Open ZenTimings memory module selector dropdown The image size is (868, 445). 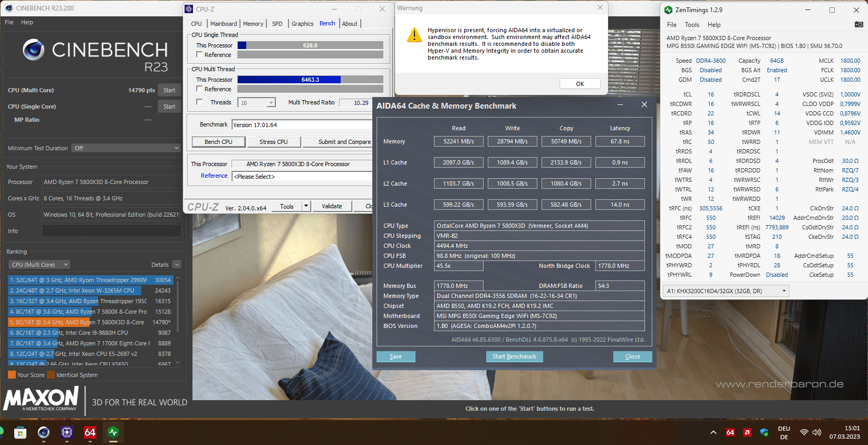(726, 291)
